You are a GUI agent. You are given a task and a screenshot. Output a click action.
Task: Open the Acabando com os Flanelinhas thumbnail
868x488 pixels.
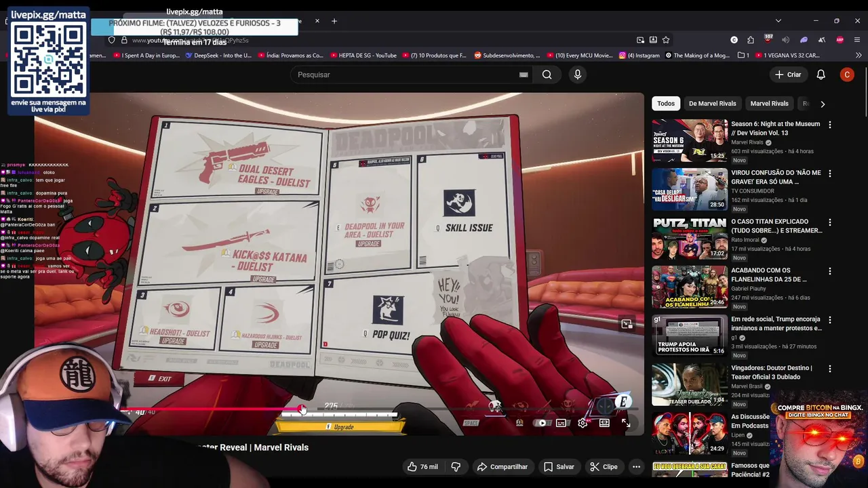point(690,287)
